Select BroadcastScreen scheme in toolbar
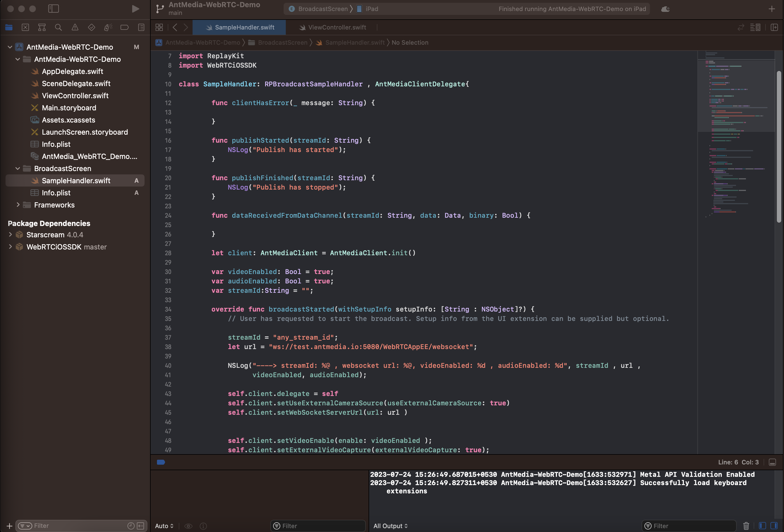The height and width of the screenshot is (532, 784). coord(318,9)
